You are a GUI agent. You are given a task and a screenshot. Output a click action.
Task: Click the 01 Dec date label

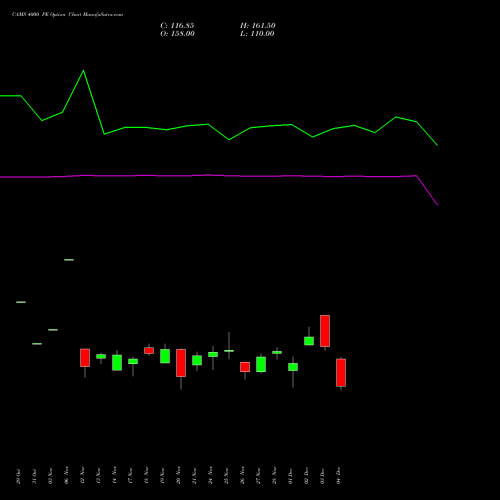click(x=291, y=476)
